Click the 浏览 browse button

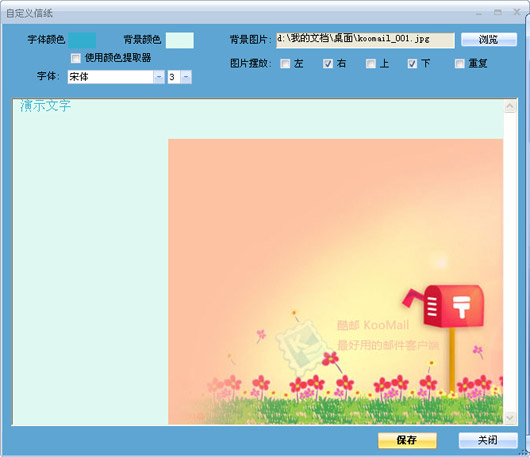coord(489,40)
